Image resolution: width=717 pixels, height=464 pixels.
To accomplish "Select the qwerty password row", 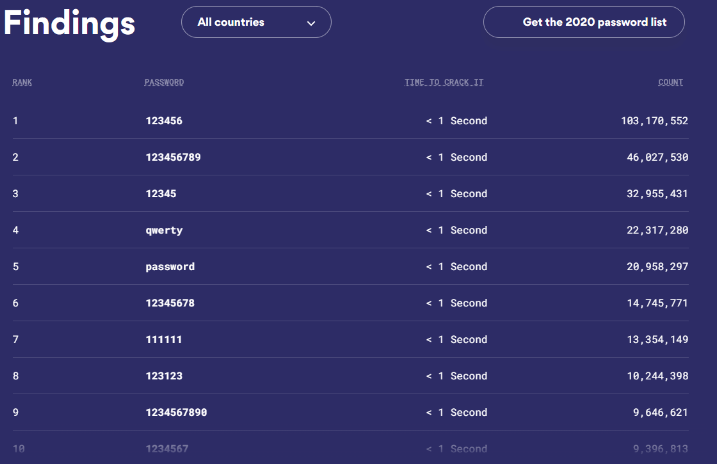I will point(164,230).
